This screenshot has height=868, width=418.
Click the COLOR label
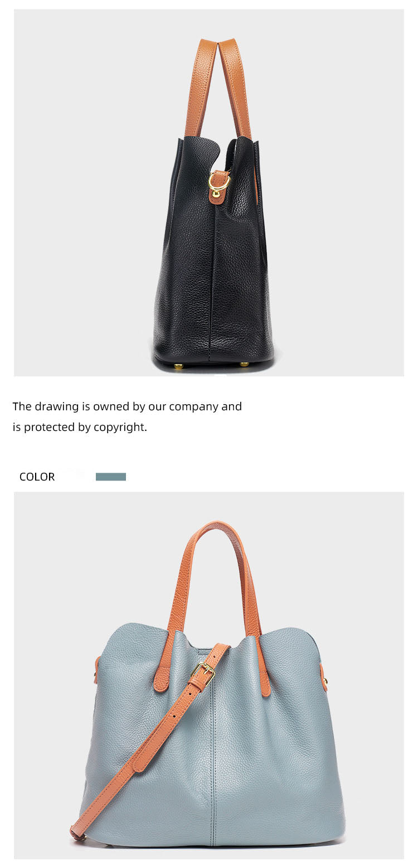[37, 477]
